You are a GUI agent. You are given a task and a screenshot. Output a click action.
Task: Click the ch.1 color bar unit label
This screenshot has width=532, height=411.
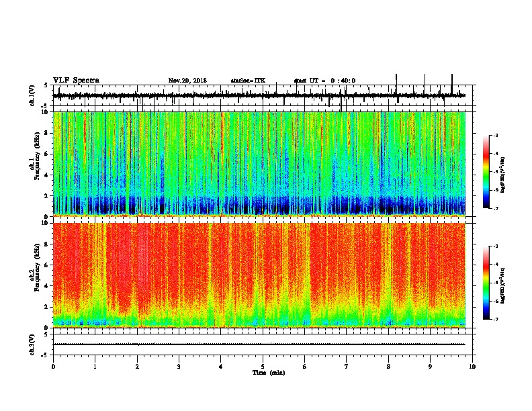coord(503,175)
